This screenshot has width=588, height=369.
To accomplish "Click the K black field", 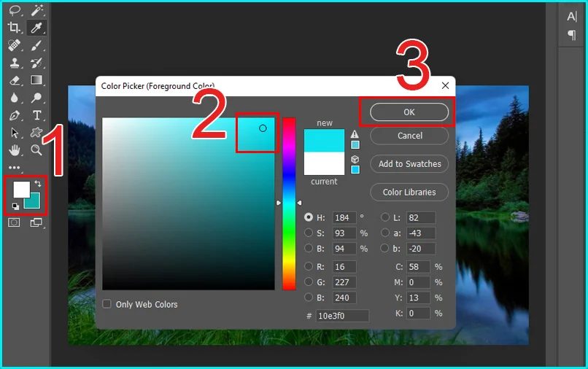I will point(418,313).
